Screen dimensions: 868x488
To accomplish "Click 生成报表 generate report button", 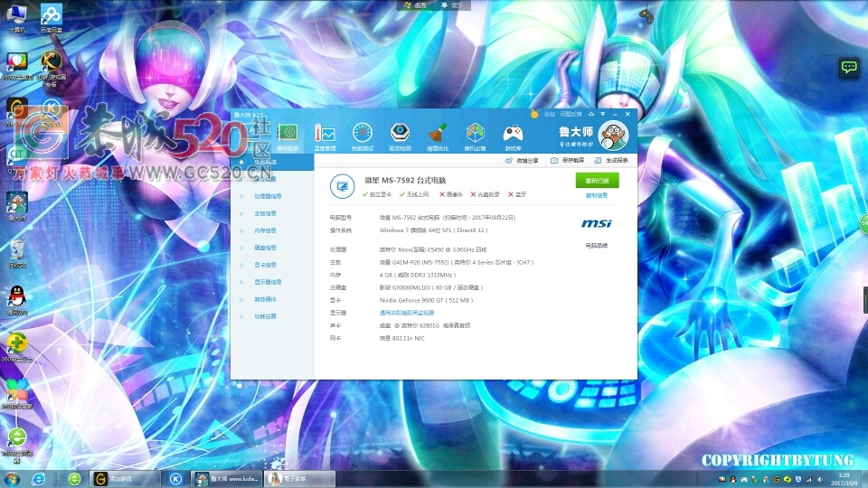I will point(611,161).
